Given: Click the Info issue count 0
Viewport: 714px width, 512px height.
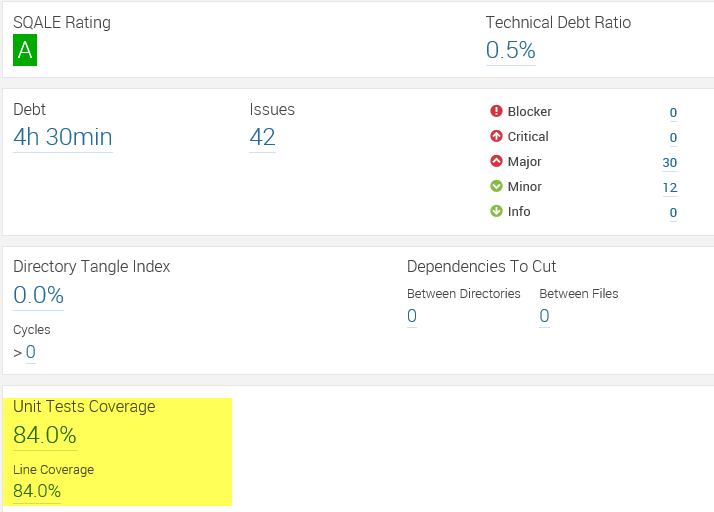Looking at the screenshot, I should click(x=673, y=213).
